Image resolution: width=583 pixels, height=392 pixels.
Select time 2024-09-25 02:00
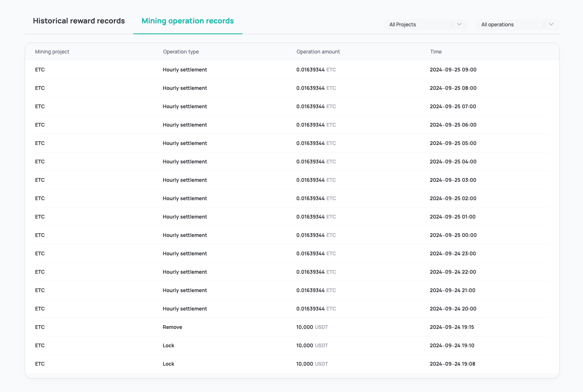pos(453,199)
